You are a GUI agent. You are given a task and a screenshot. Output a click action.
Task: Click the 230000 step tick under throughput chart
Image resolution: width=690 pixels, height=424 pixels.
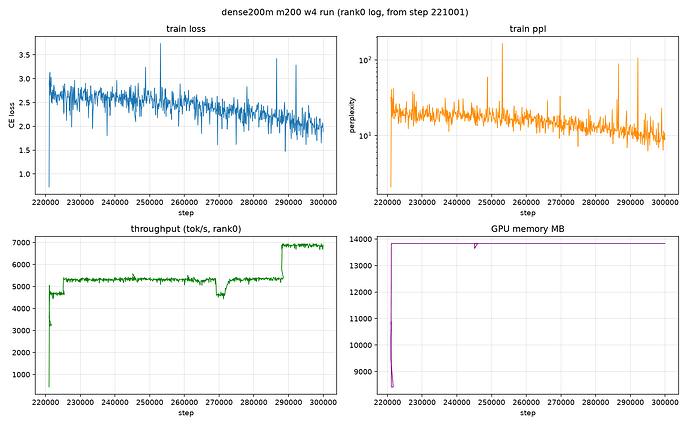(x=81, y=402)
